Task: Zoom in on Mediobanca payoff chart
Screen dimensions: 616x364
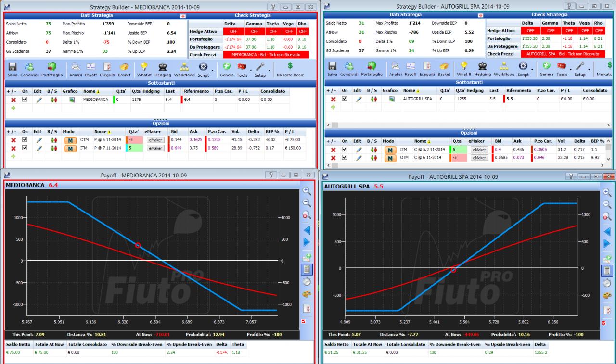Action: coord(307,191)
